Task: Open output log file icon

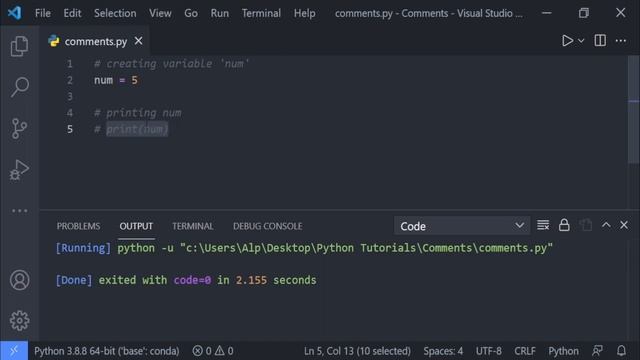Action: tap(586, 224)
